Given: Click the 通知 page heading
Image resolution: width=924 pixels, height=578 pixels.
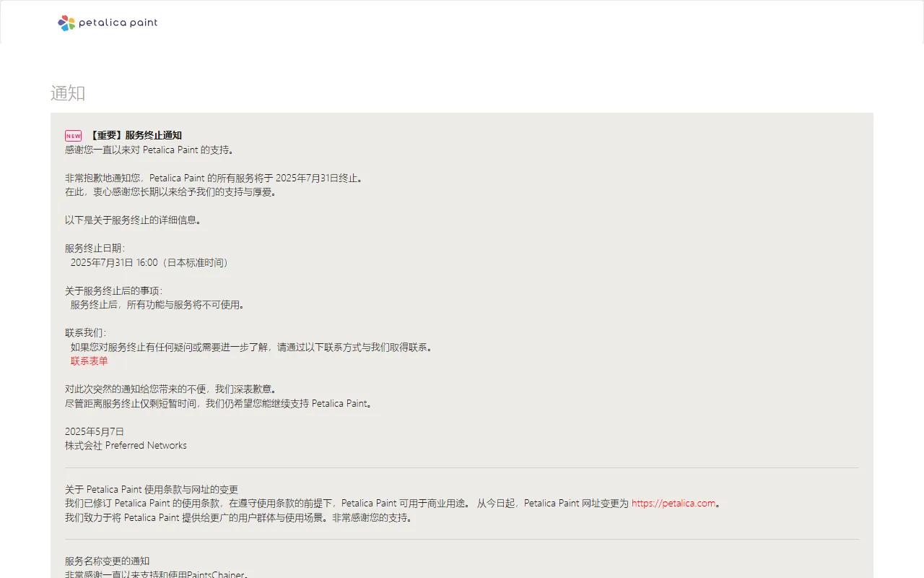Looking at the screenshot, I should pyautogui.click(x=68, y=93).
